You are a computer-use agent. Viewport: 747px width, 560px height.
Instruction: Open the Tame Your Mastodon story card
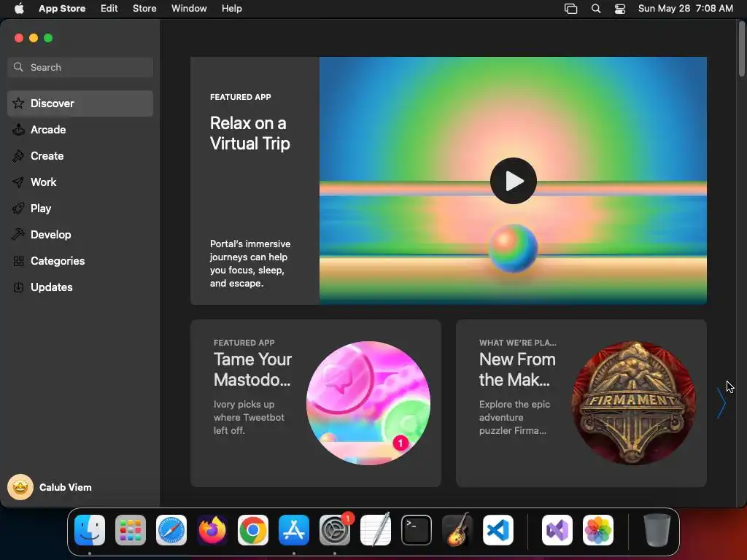[315, 402]
